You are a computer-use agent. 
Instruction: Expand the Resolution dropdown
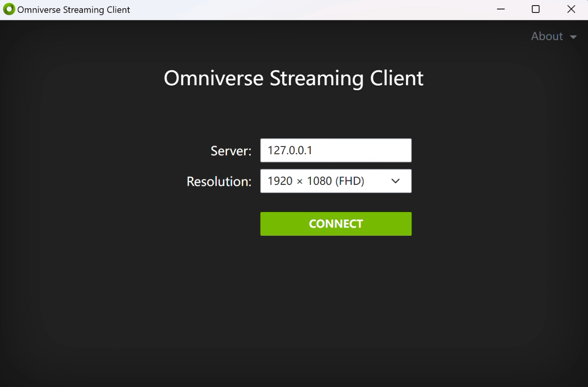(x=336, y=181)
